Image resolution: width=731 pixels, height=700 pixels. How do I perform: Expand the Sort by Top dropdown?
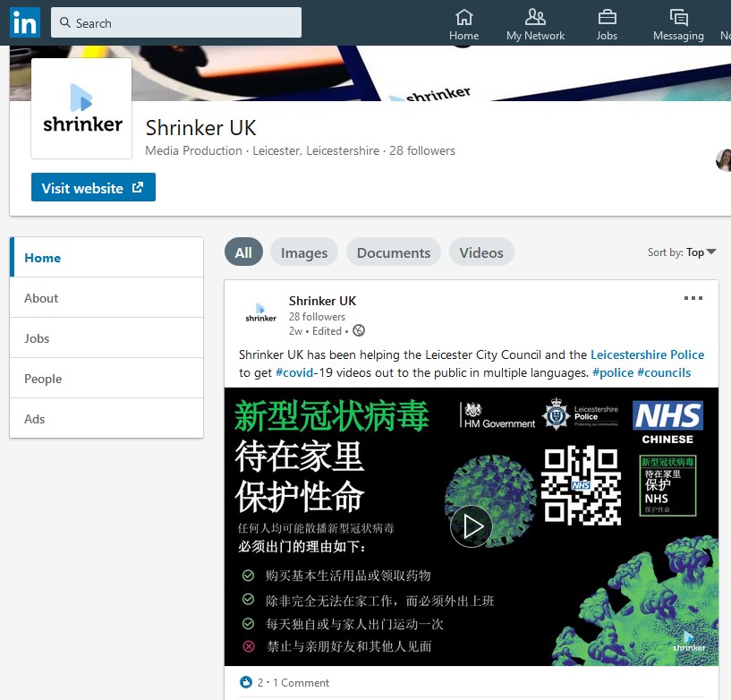coord(682,252)
